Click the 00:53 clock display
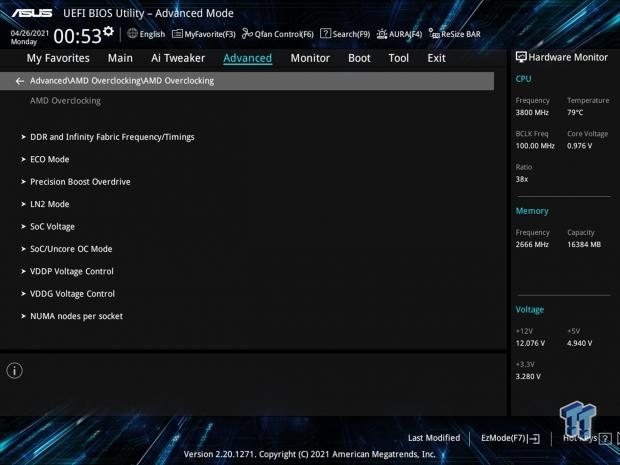This screenshot has height=465, width=620. coord(78,36)
